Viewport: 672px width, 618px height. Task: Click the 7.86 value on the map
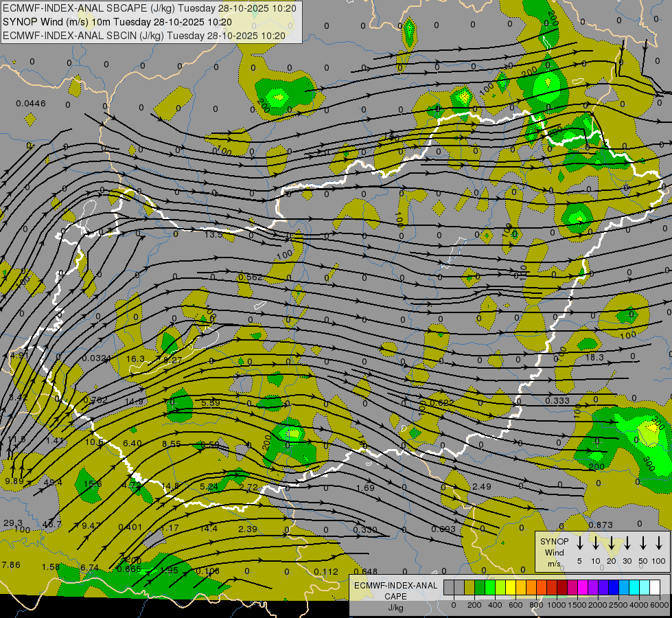pos(11,565)
